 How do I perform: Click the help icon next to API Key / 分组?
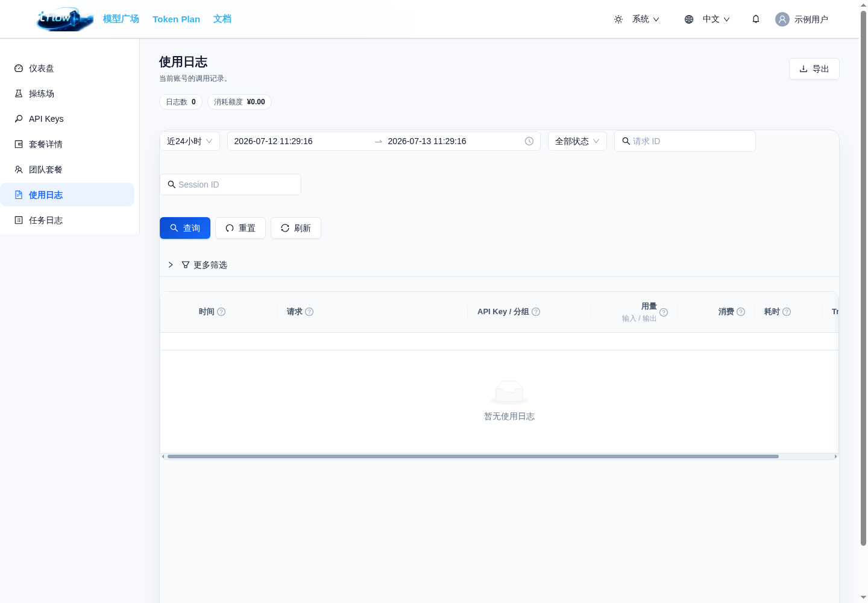[536, 312]
